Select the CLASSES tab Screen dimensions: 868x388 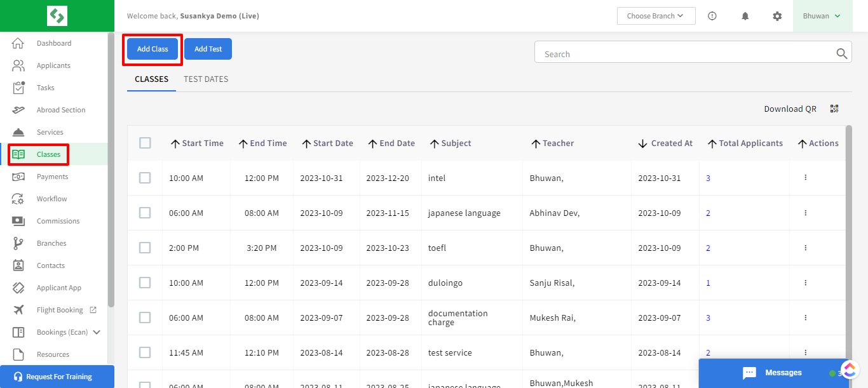(x=151, y=79)
